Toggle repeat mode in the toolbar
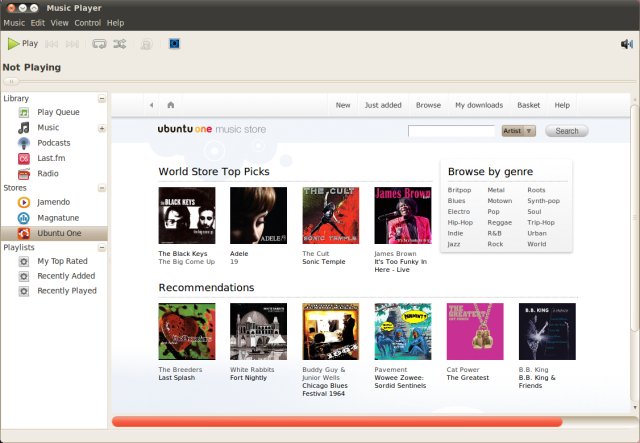The image size is (640, 443). 99,44
